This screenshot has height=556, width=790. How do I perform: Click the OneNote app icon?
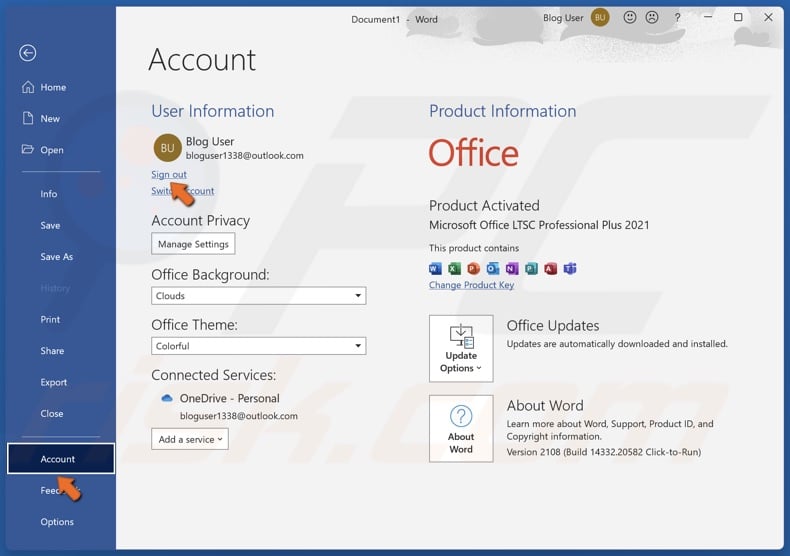[x=512, y=268]
